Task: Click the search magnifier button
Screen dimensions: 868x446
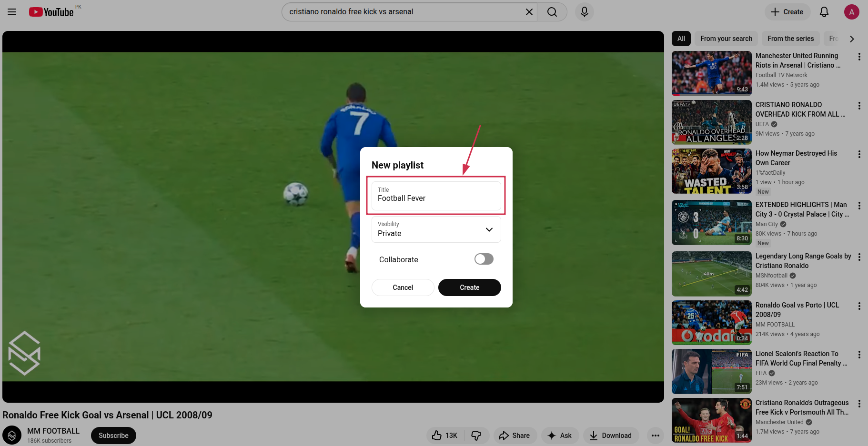Action: (x=552, y=12)
